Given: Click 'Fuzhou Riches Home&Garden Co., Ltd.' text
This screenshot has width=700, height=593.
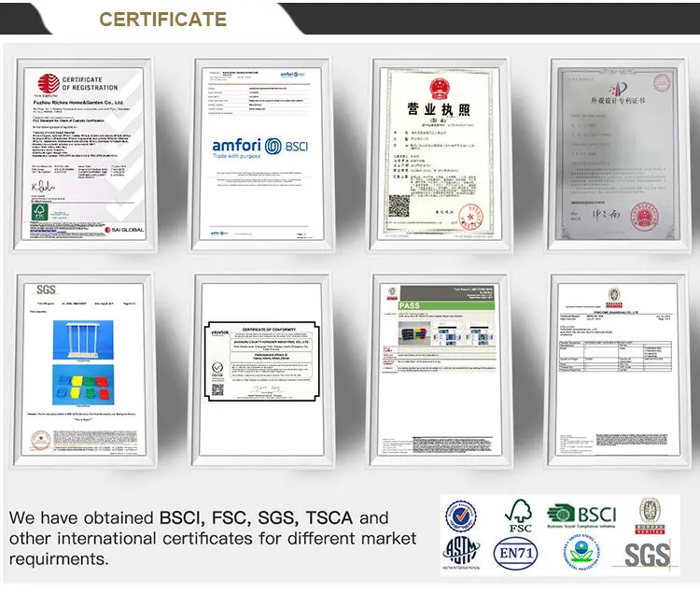Looking at the screenshot, I should click(78, 102).
